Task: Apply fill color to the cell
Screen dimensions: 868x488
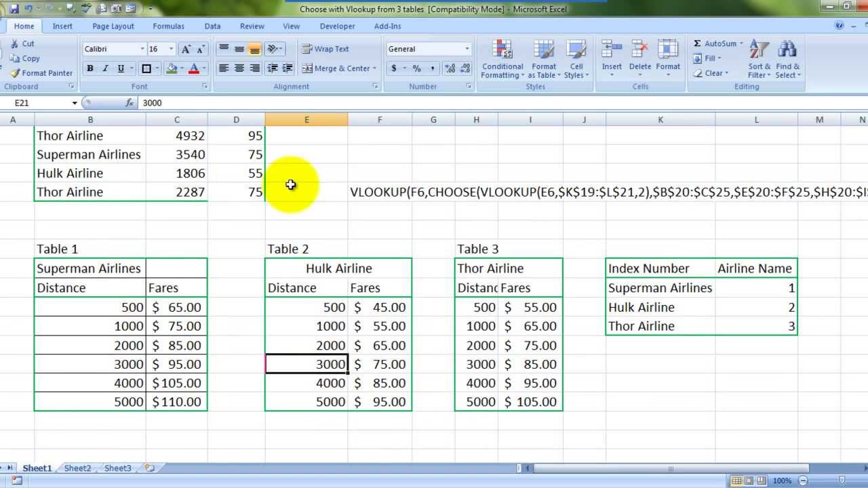Action: coord(172,68)
